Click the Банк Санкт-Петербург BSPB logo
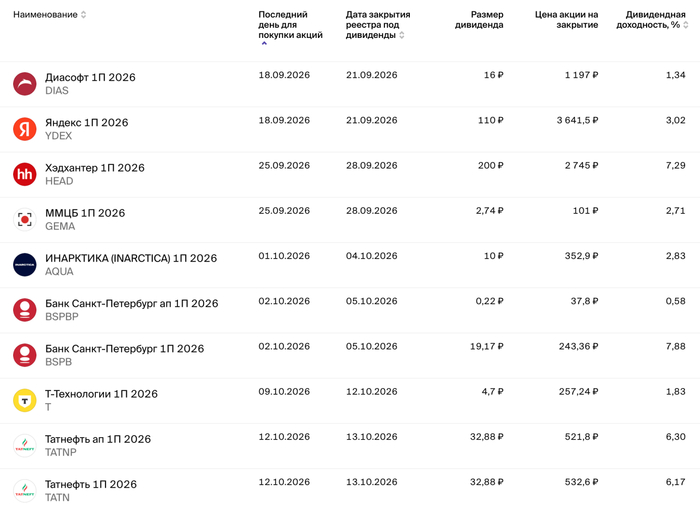The width and height of the screenshot is (700, 512). (x=25, y=355)
